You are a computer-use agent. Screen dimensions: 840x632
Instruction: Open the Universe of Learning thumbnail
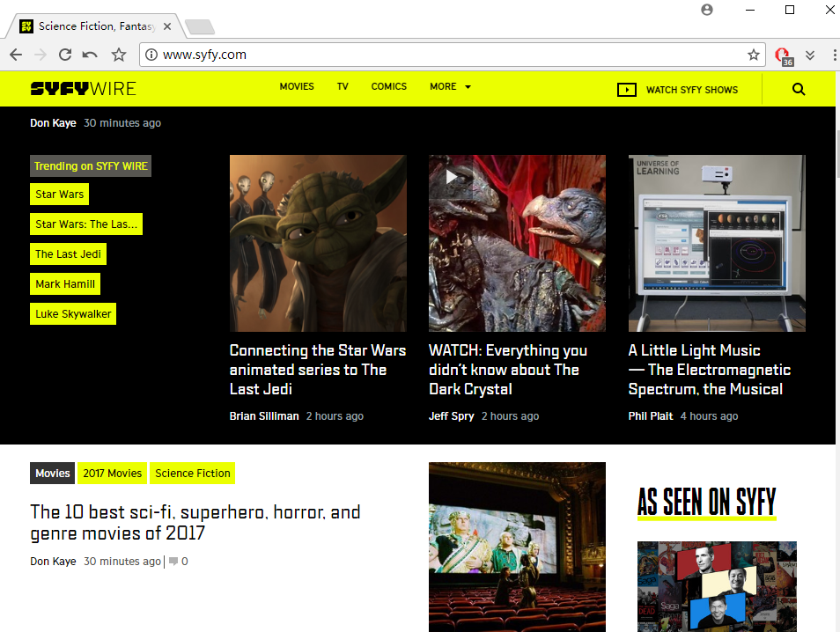click(x=717, y=243)
